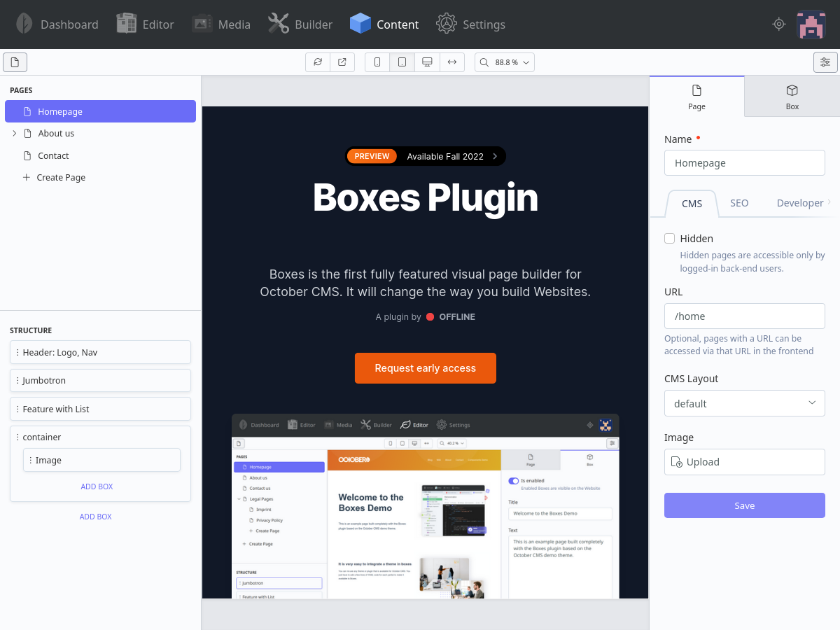Click the Content blue cube icon

click(x=360, y=24)
